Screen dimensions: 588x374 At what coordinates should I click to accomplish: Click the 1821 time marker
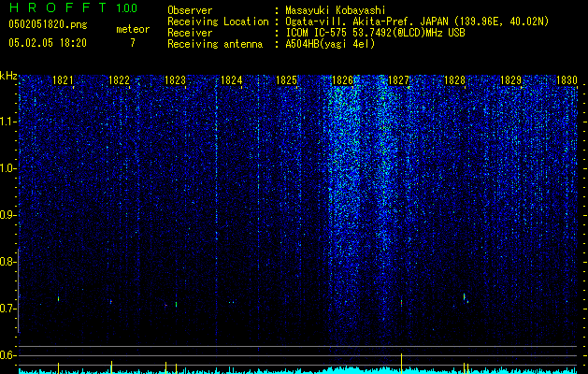tap(63, 80)
